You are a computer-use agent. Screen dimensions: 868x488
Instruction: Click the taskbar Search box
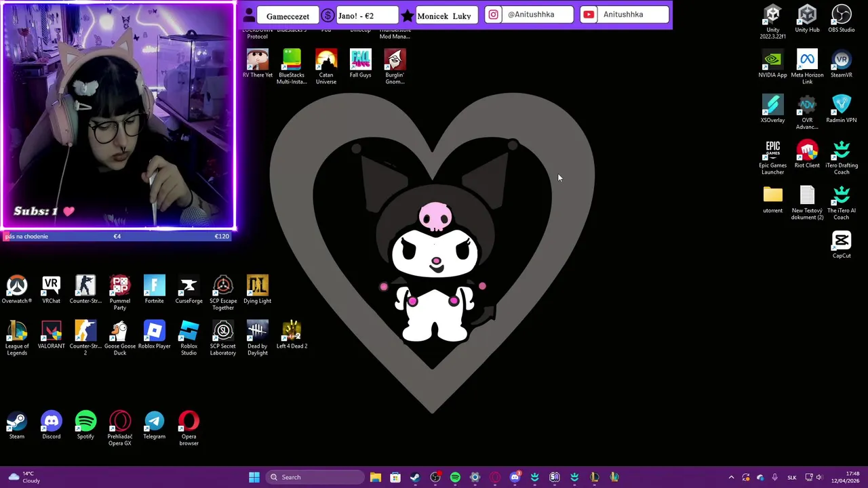(315, 477)
